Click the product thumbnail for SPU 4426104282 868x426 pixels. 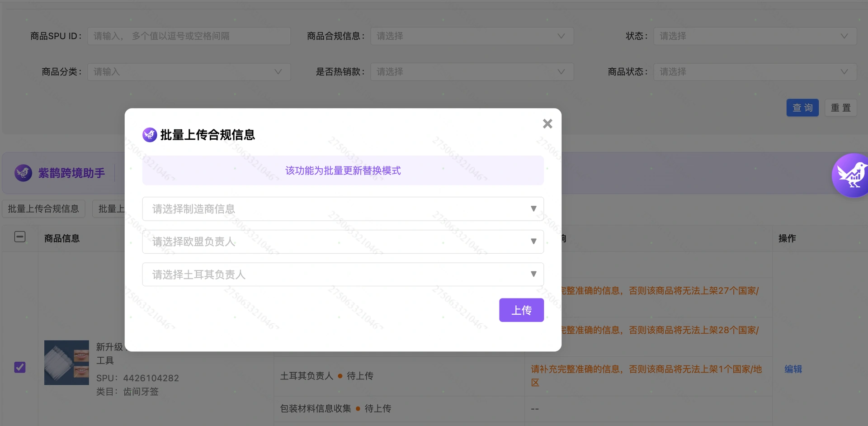coord(66,363)
